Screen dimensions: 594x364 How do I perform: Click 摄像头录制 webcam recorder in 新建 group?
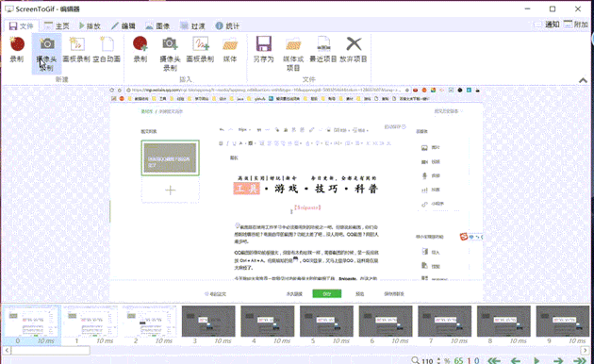click(x=46, y=54)
